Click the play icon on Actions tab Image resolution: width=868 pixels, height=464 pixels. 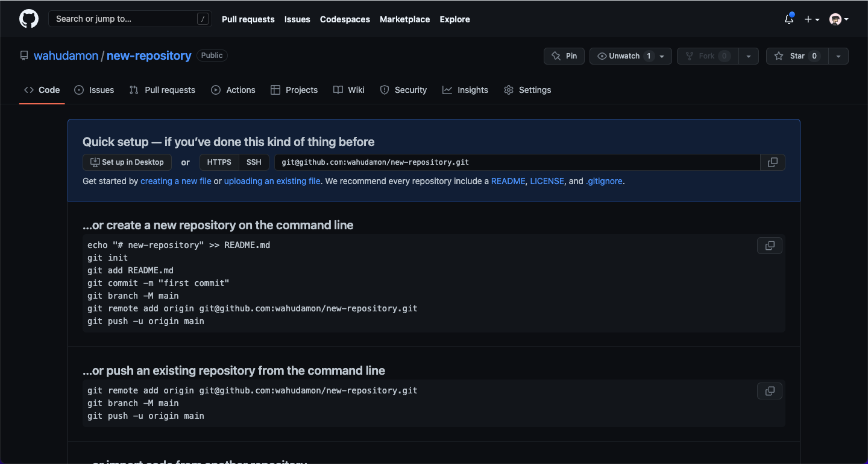tap(216, 90)
